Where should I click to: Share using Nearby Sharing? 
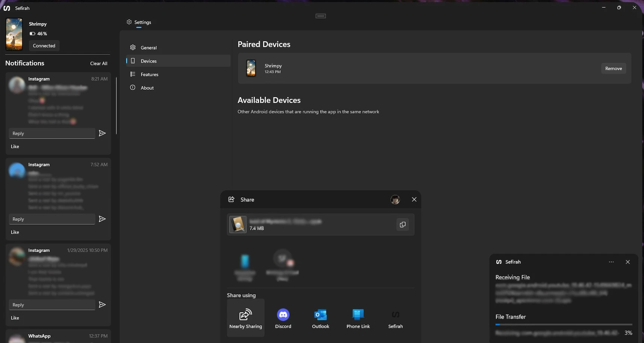coord(246,318)
